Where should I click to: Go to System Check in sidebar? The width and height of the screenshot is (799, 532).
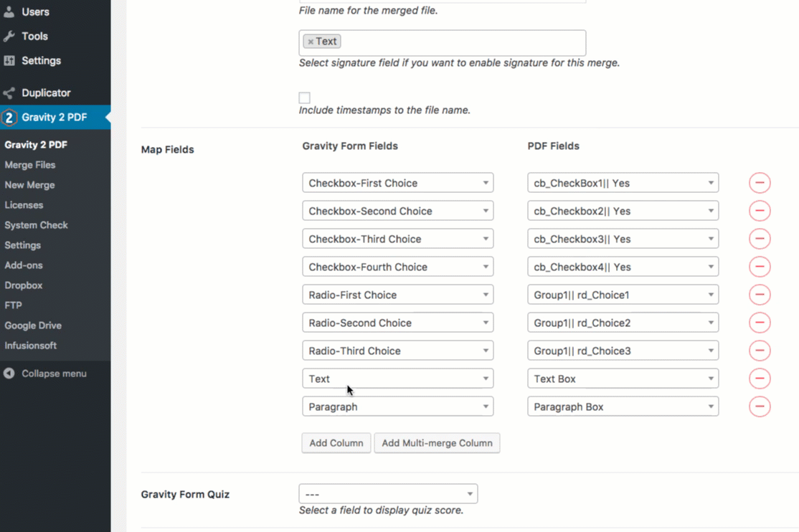point(36,225)
